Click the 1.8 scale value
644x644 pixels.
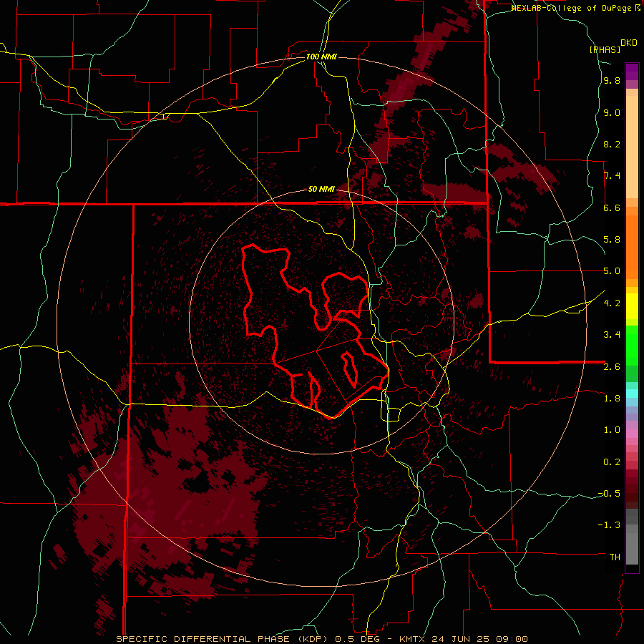[612, 399]
